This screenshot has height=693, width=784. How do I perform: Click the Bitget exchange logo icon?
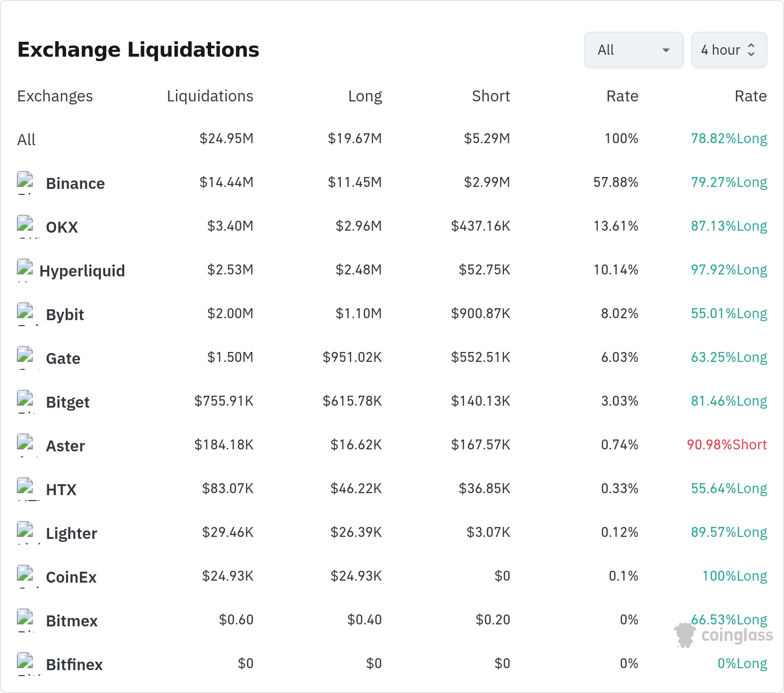pos(25,401)
